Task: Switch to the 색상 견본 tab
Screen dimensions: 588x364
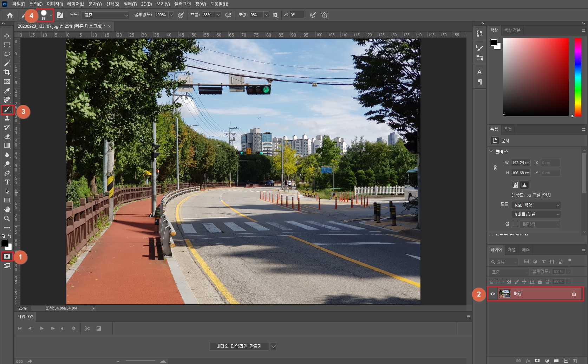Action: click(x=512, y=30)
